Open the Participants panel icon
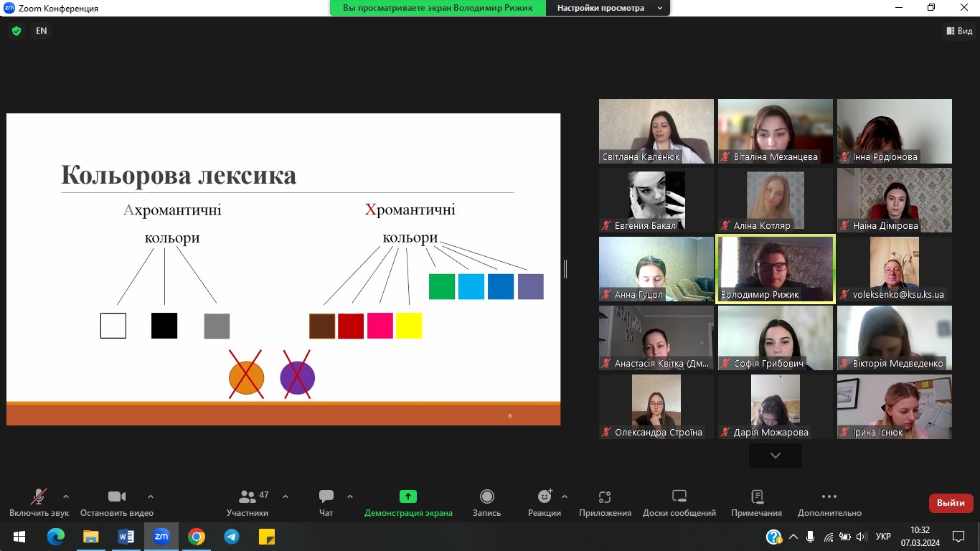 (248, 496)
